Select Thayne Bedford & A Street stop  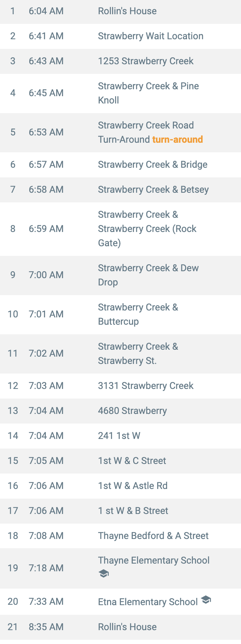tap(120, 536)
